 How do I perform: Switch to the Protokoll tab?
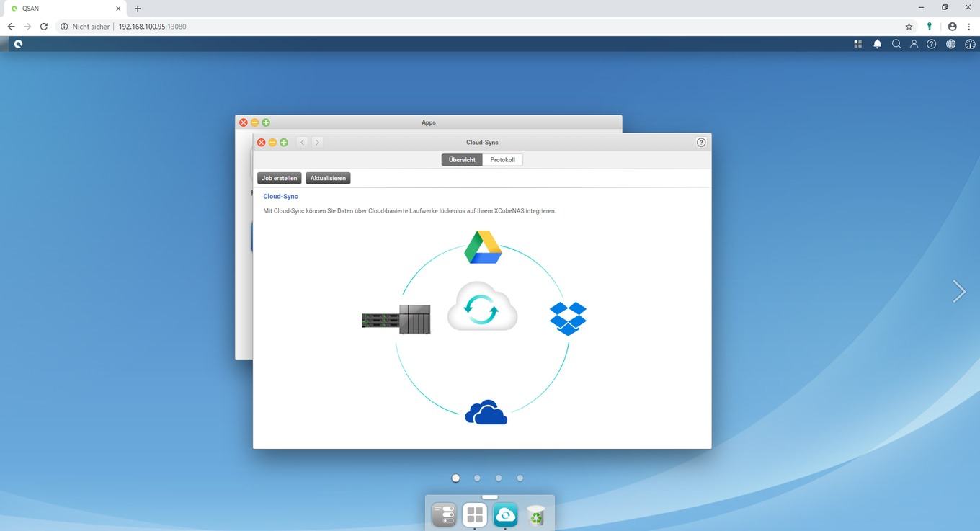[x=502, y=160]
